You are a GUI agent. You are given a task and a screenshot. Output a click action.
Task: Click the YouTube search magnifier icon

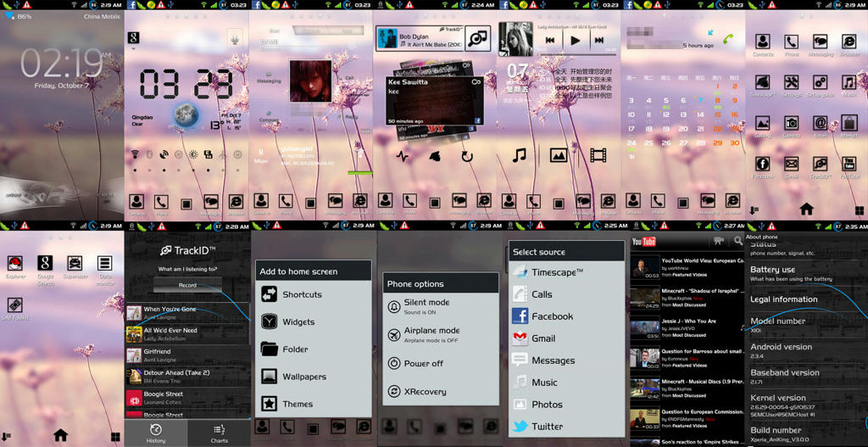(x=738, y=240)
